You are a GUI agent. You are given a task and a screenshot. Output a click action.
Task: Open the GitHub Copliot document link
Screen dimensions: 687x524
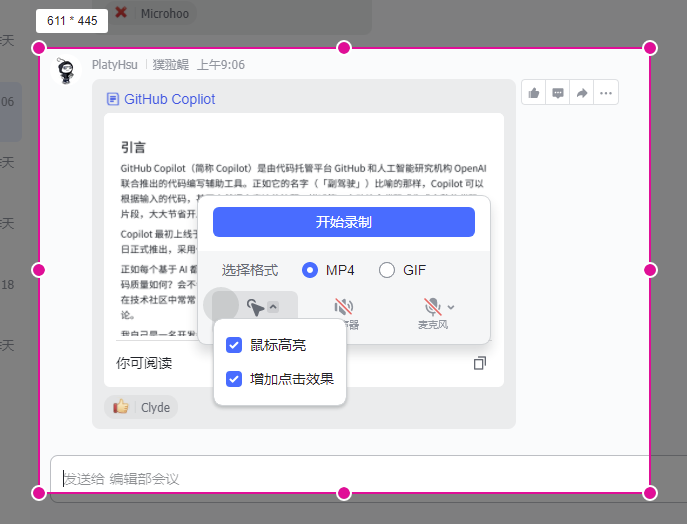tap(170, 99)
